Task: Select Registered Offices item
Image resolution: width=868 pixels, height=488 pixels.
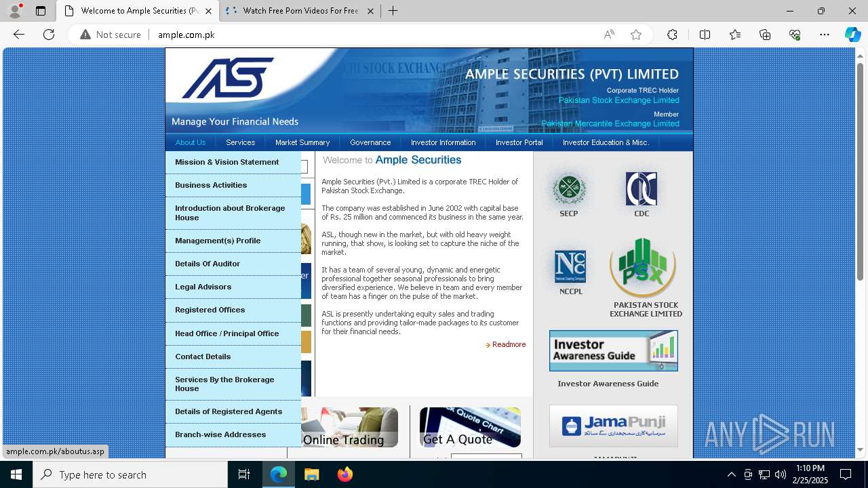Action: coord(233,310)
